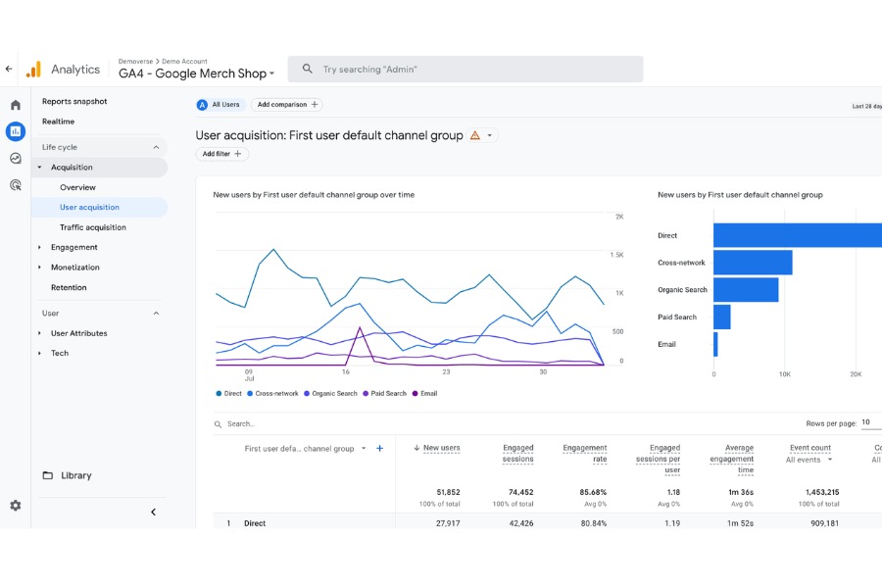
Task: Open the GA4 - Google Merch Shop property dropdown
Action: [x=196, y=73]
